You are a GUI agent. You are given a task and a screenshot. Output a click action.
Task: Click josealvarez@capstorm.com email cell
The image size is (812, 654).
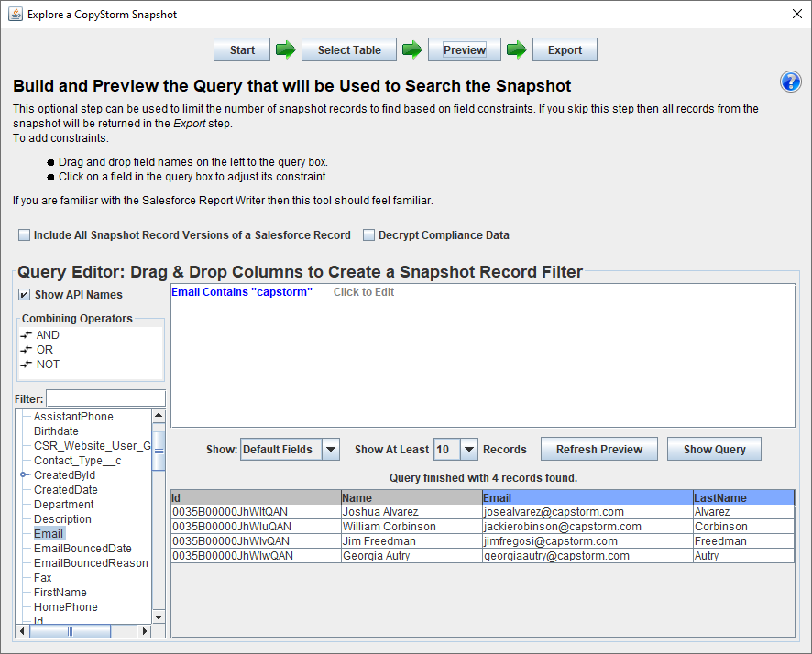[x=587, y=512]
